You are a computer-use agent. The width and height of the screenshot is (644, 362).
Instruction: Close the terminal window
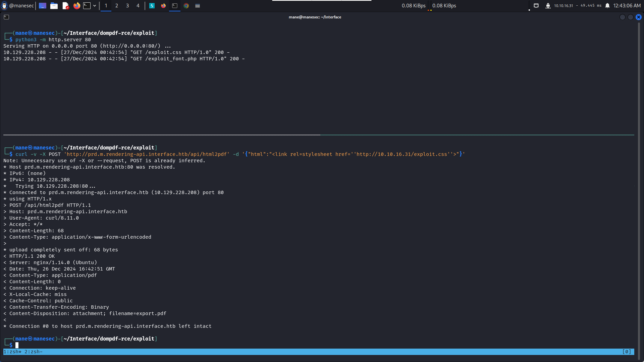(x=639, y=17)
